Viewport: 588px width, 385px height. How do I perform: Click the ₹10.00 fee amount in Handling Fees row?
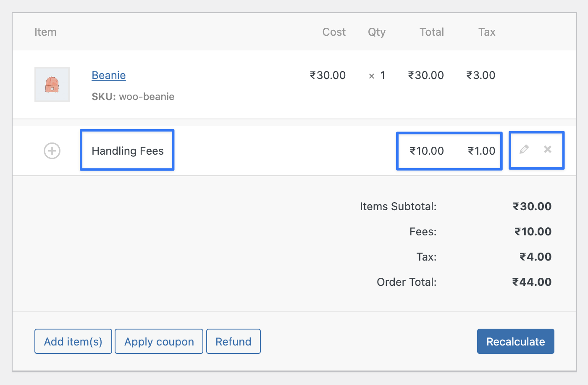[x=427, y=151]
